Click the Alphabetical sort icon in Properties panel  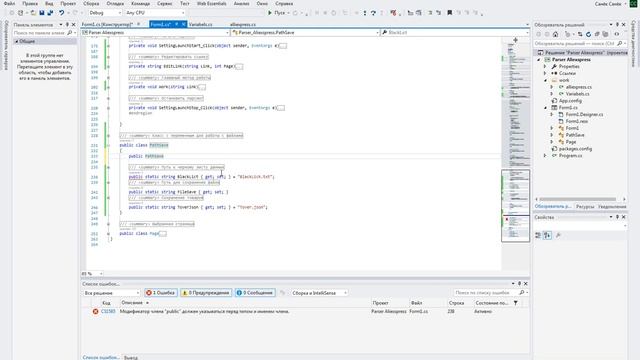pos(547,235)
